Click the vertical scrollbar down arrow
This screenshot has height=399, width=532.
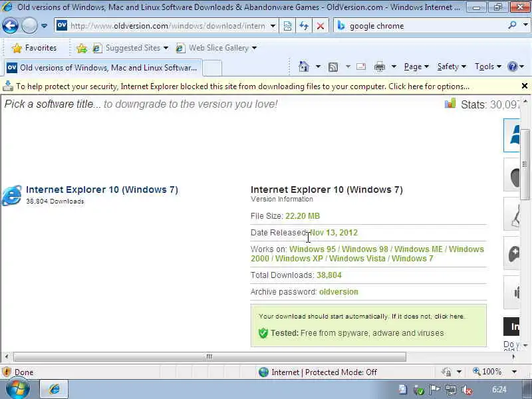pyautogui.click(x=525, y=345)
